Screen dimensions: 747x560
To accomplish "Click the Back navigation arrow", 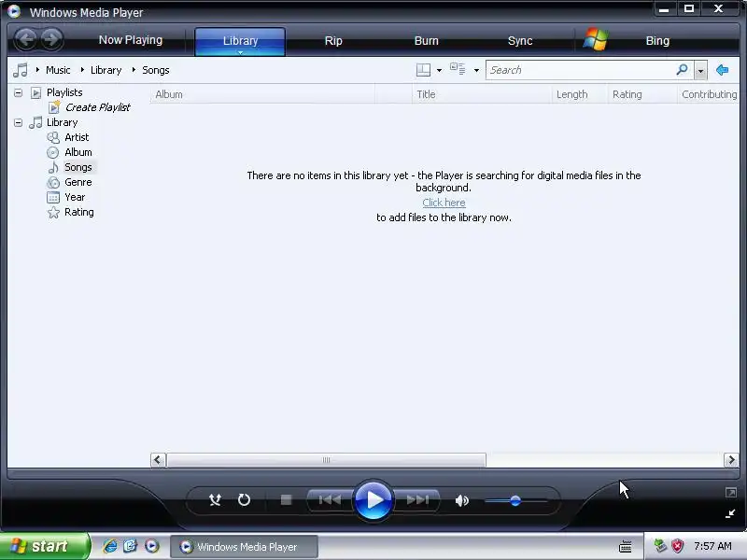I will coord(26,39).
